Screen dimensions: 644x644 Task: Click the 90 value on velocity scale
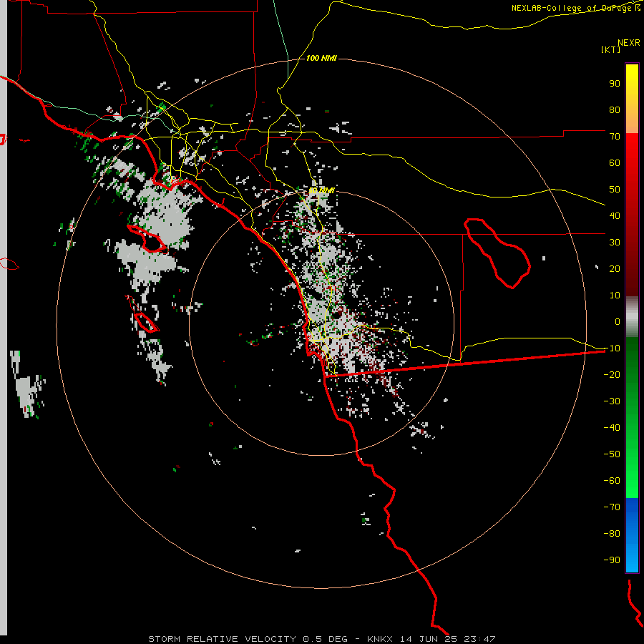pyautogui.click(x=615, y=84)
